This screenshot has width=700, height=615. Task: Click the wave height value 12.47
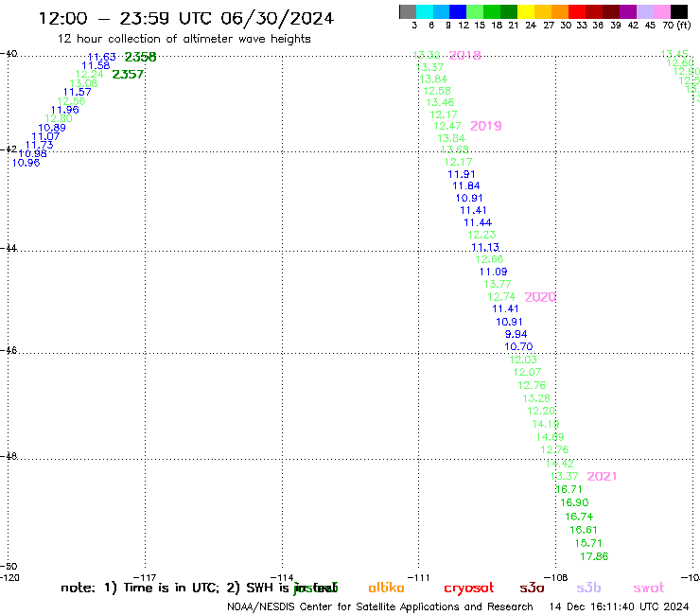click(447, 126)
